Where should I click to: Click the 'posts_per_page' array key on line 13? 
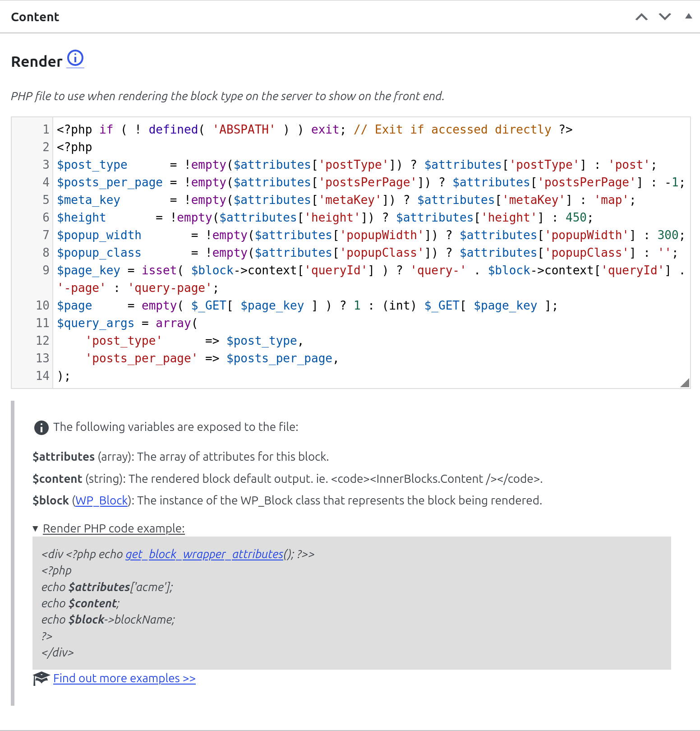click(141, 358)
